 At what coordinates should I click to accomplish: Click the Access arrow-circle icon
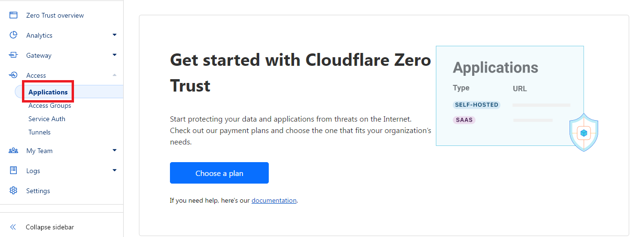click(13, 75)
